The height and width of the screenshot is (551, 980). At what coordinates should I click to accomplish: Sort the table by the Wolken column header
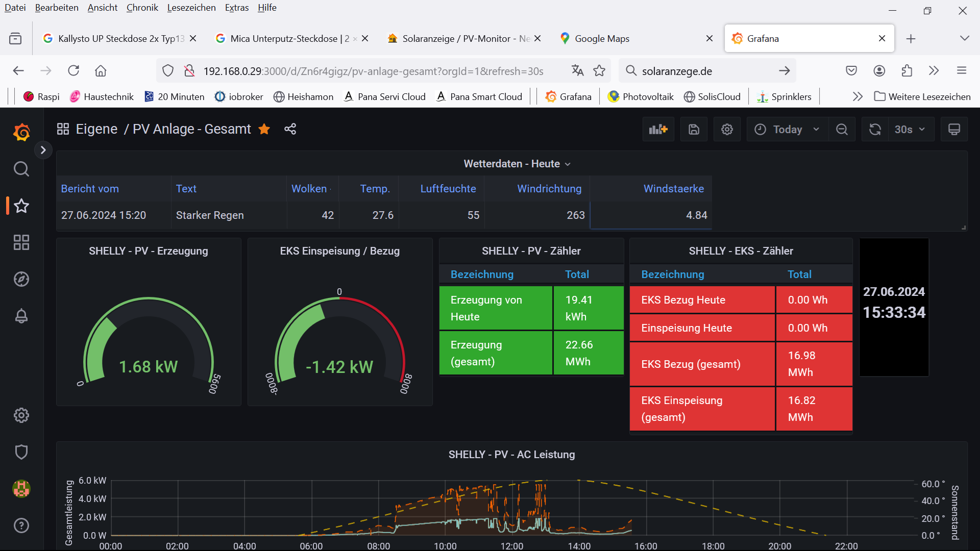tap(309, 189)
